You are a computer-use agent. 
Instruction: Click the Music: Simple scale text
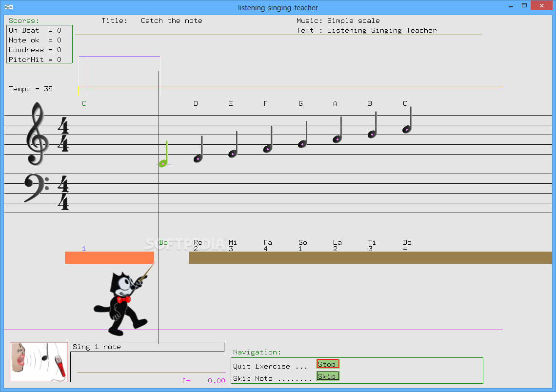click(338, 20)
